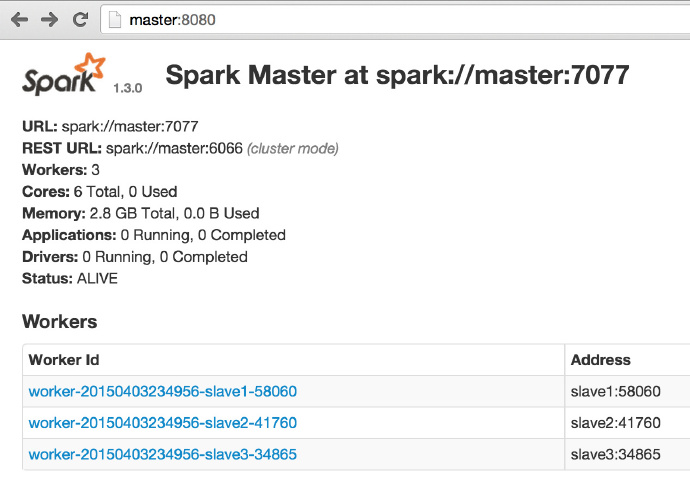Click the Cores: 6 Total line
This screenshot has width=690, height=493.
99,192
